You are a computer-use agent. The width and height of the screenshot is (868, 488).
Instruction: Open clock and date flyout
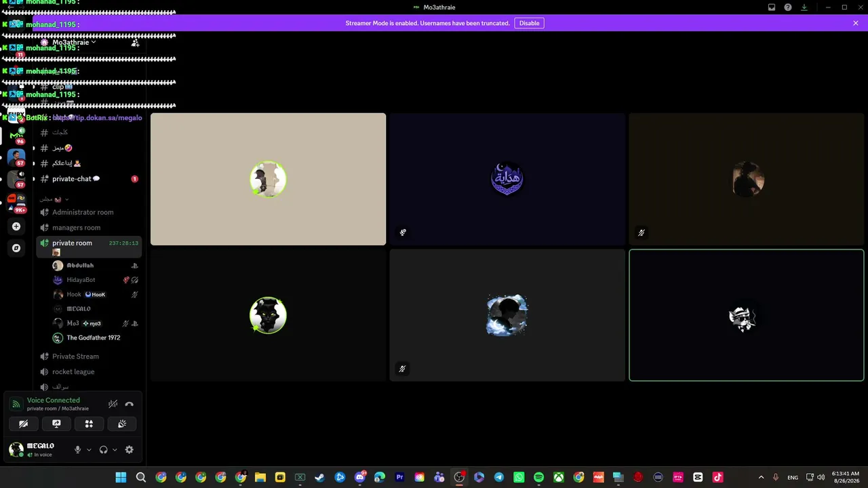pos(845,477)
